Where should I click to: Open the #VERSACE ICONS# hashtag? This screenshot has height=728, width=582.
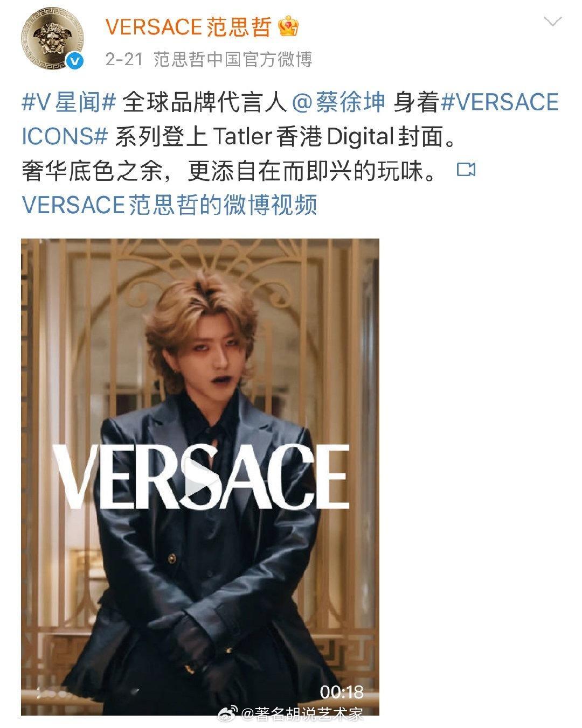[x=290, y=119]
